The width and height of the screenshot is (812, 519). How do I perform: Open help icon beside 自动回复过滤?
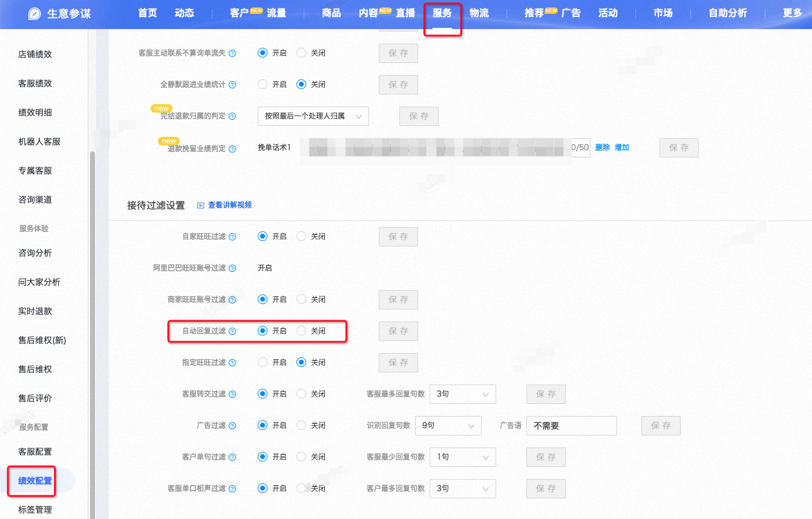pos(232,331)
